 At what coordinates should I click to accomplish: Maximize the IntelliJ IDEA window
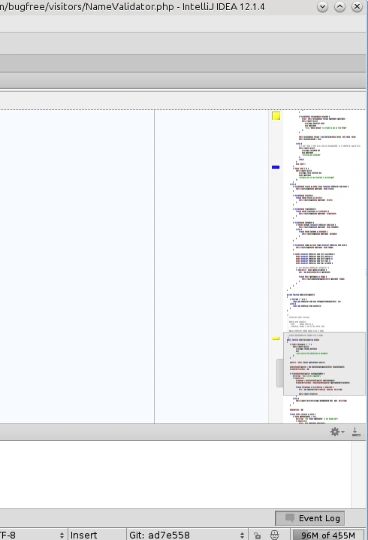tap(340, 7)
